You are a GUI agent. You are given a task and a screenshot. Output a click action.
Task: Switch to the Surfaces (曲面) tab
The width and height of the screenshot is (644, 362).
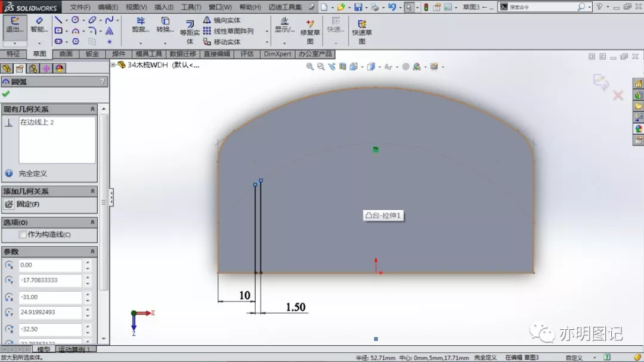(66, 54)
